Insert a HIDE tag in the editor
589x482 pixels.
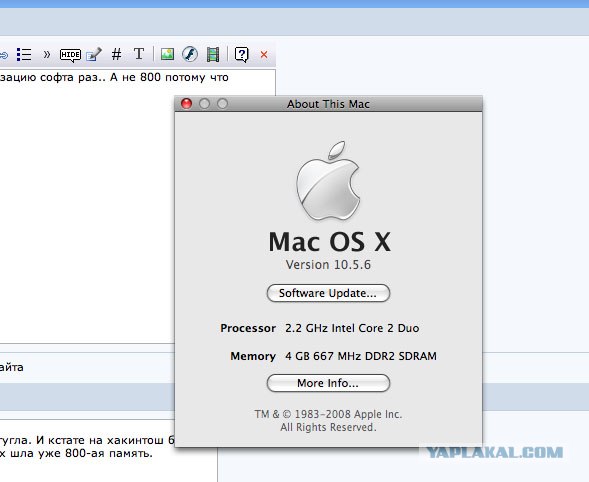(x=70, y=55)
